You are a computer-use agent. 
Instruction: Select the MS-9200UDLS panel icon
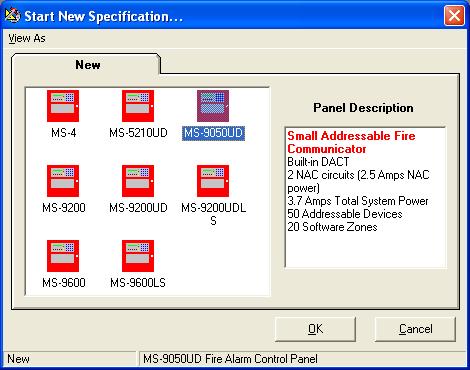[x=213, y=181]
